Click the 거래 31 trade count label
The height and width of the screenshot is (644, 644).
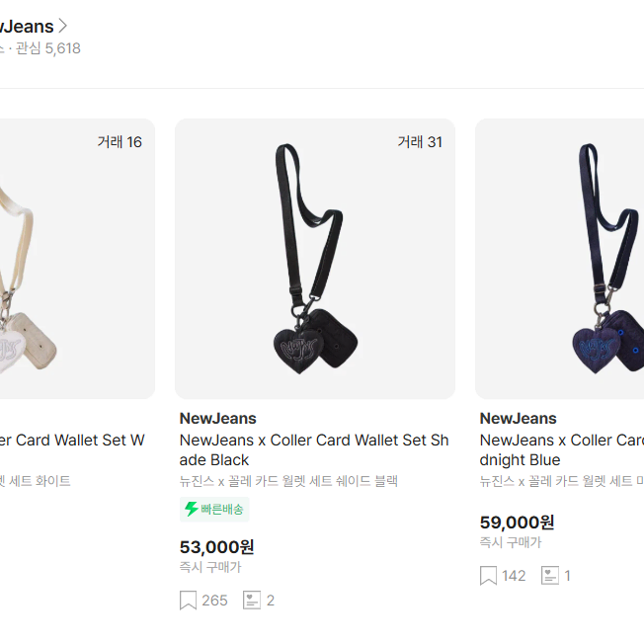tap(420, 142)
